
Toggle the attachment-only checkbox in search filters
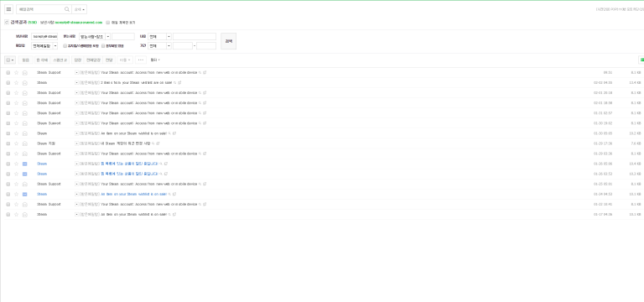pos(103,45)
